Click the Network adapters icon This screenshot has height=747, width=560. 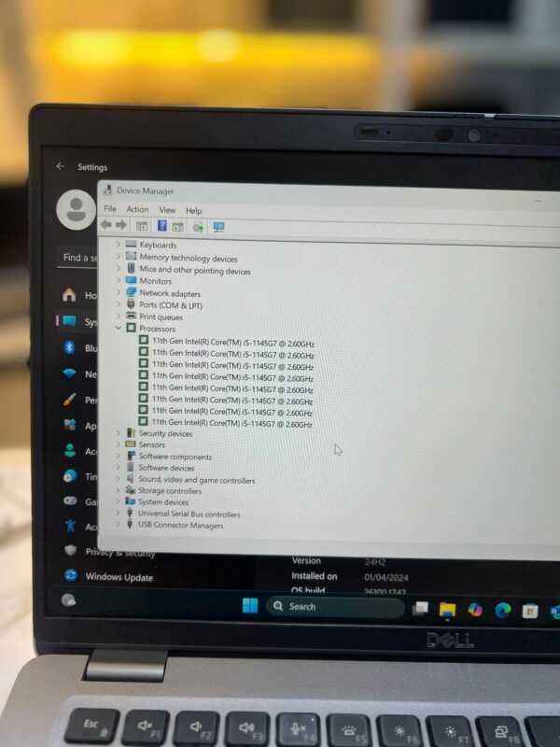tap(131, 292)
